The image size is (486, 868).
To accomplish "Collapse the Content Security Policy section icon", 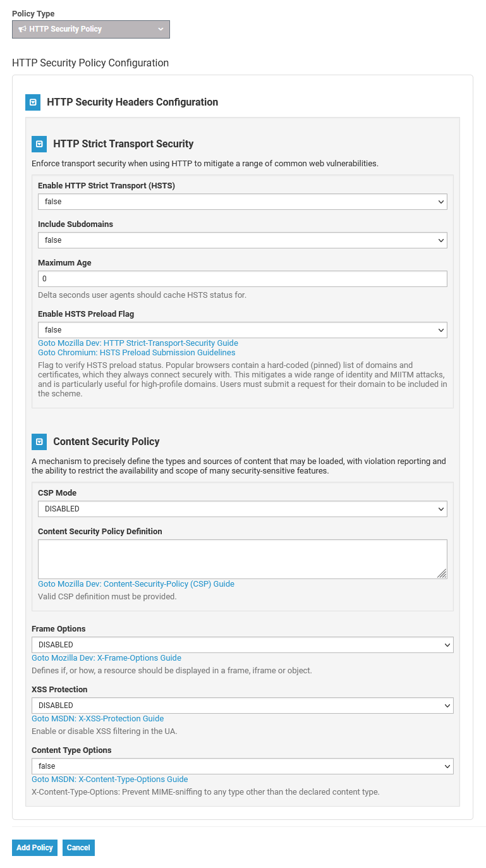I will pos(39,442).
